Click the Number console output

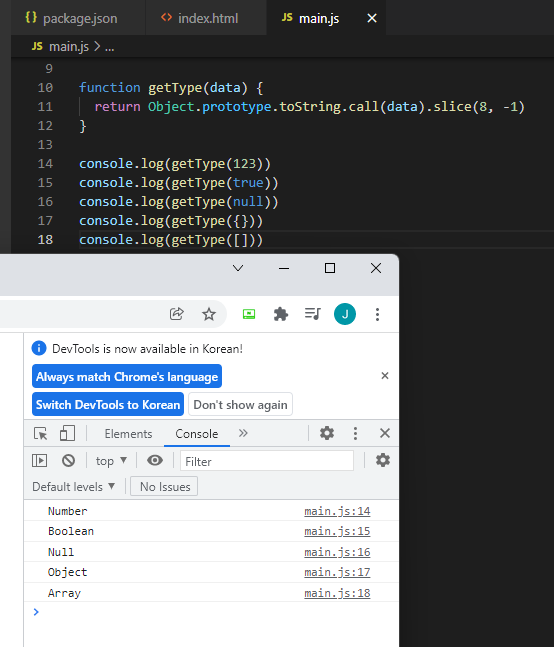68,511
